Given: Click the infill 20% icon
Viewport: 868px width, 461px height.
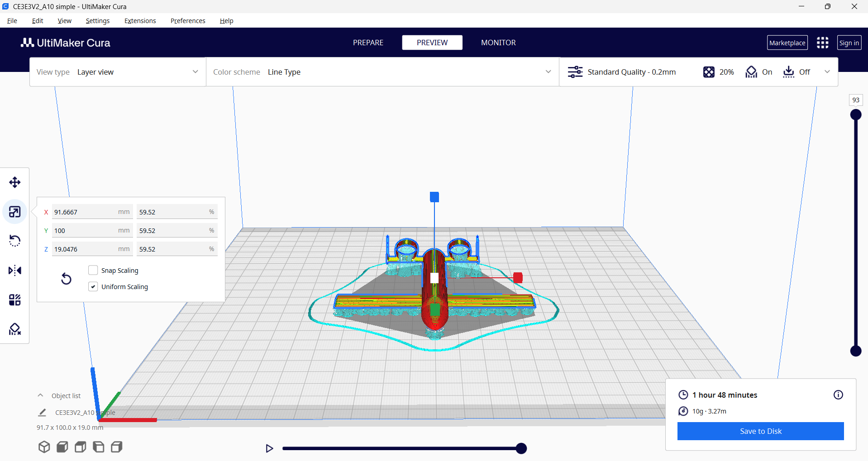Looking at the screenshot, I should click(709, 72).
